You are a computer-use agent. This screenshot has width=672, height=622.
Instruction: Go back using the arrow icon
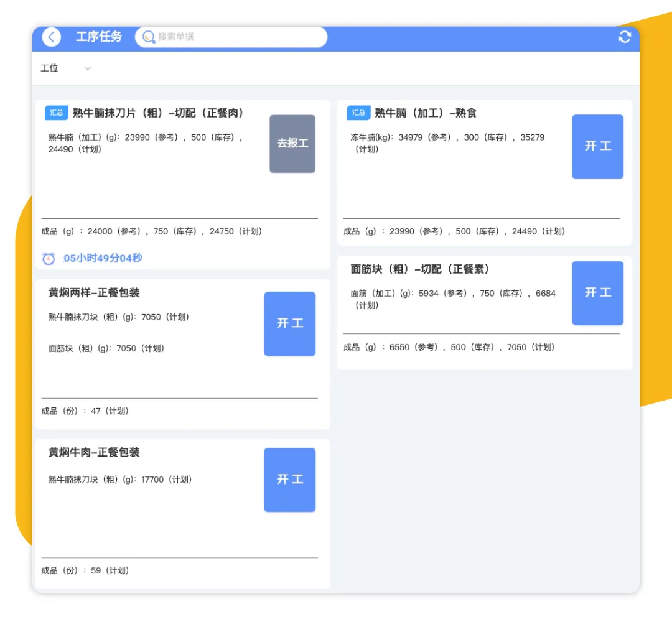click(52, 37)
